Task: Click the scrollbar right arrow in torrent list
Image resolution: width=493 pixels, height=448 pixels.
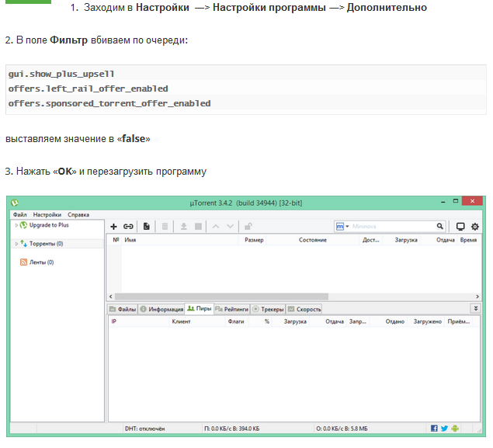Action: click(x=477, y=297)
